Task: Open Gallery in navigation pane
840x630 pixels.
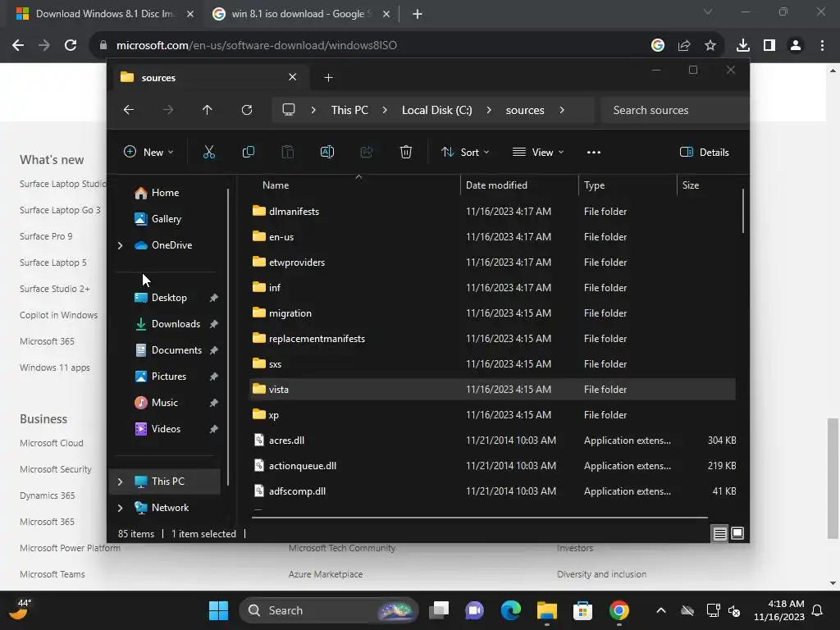Action: (x=166, y=219)
